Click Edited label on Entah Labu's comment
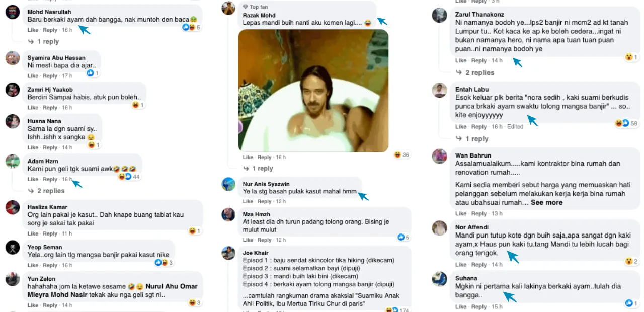The image size is (644, 312). pos(515,127)
